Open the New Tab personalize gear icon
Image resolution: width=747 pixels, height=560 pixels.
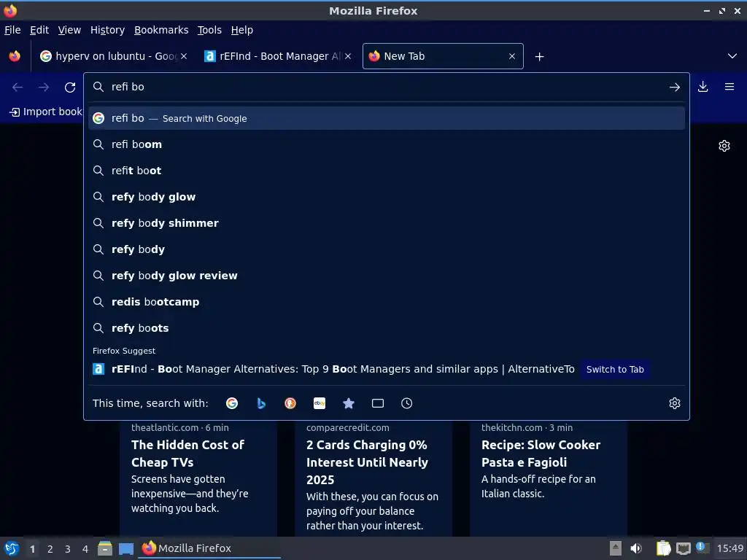pyautogui.click(x=724, y=146)
